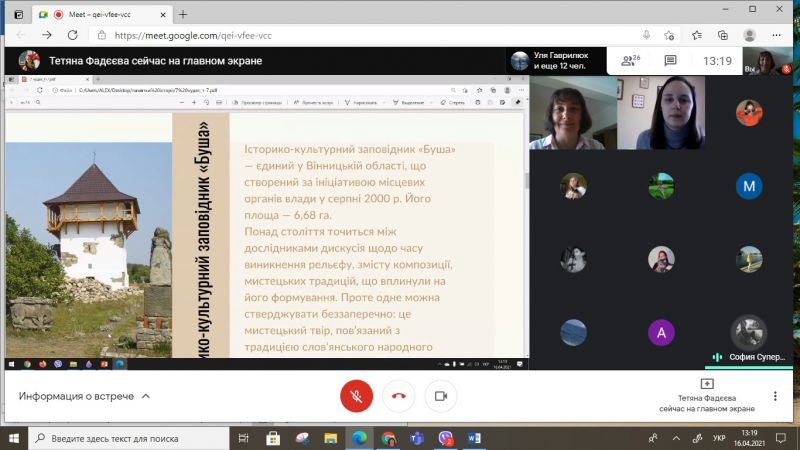Hang up the Meet call
Screen dimensions: 800x450
click(x=398, y=396)
